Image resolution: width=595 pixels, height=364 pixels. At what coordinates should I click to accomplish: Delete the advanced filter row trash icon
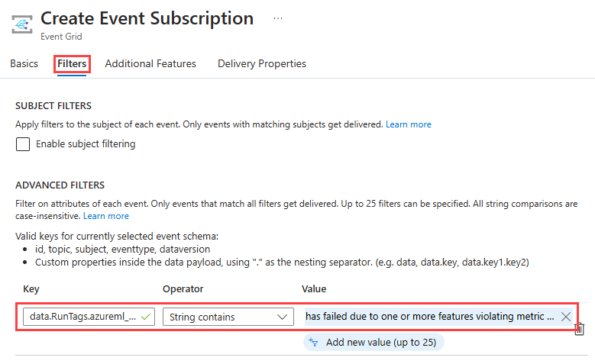coord(580,328)
